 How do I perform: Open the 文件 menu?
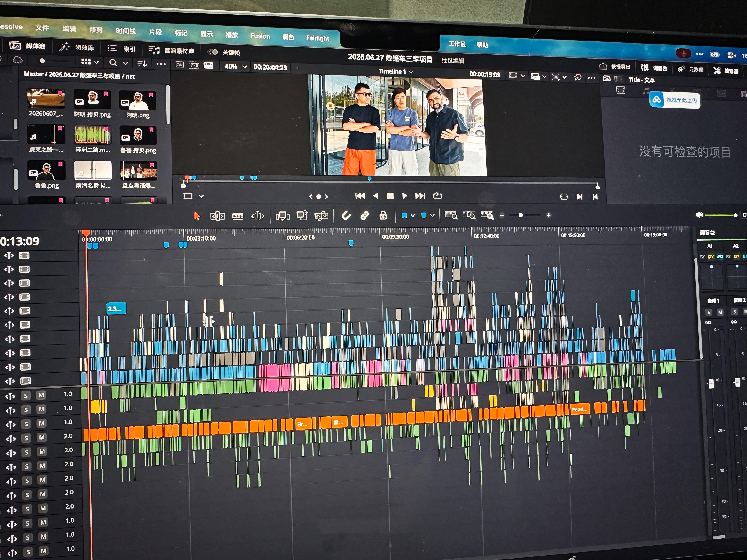coord(42,28)
